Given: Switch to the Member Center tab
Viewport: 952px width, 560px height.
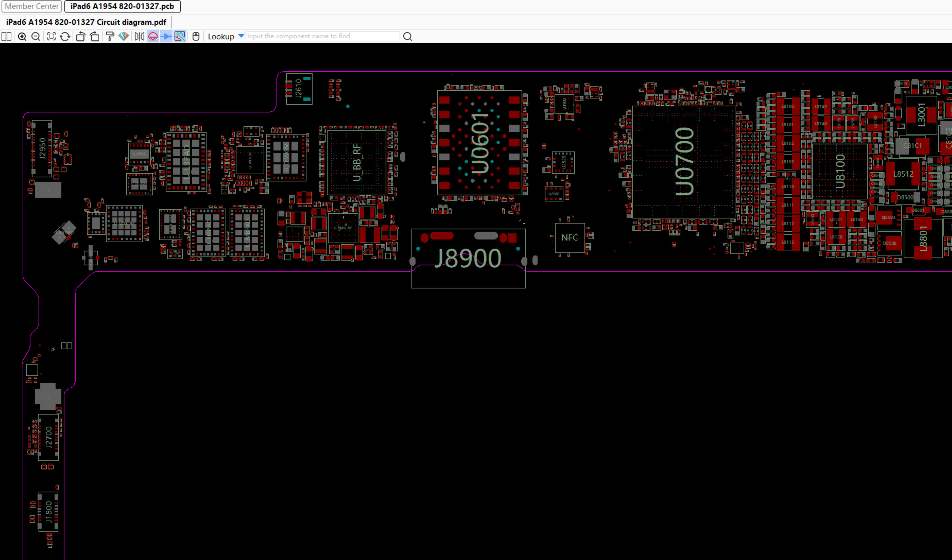Looking at the screenshot, I should point(32,7).
